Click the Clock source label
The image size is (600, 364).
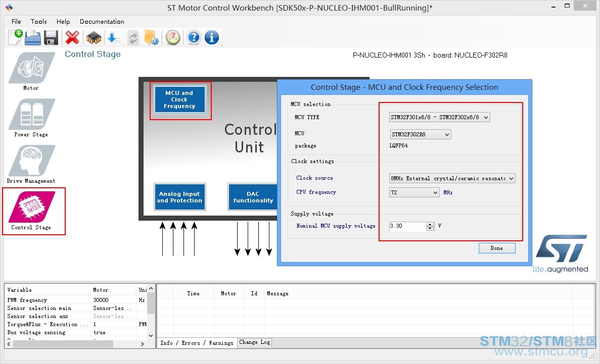pyautogui.click(x=314, y=178)
